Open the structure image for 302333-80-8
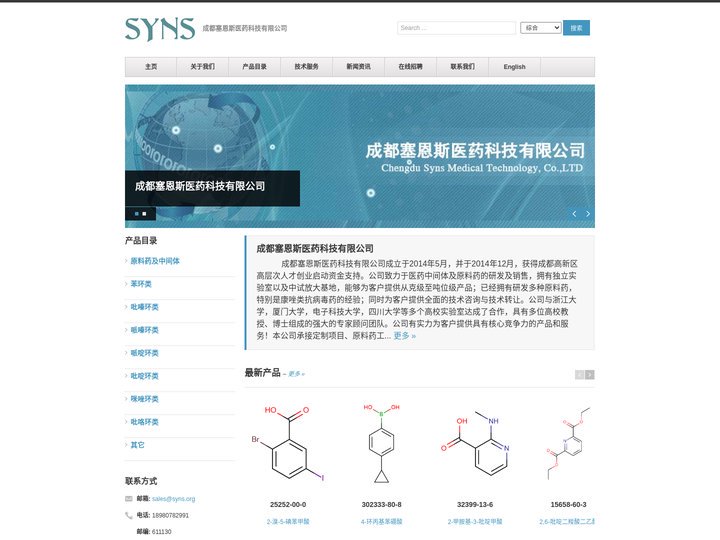Image resolution: width=720 pixels, height=540 pixels. (x=381, y=444)
